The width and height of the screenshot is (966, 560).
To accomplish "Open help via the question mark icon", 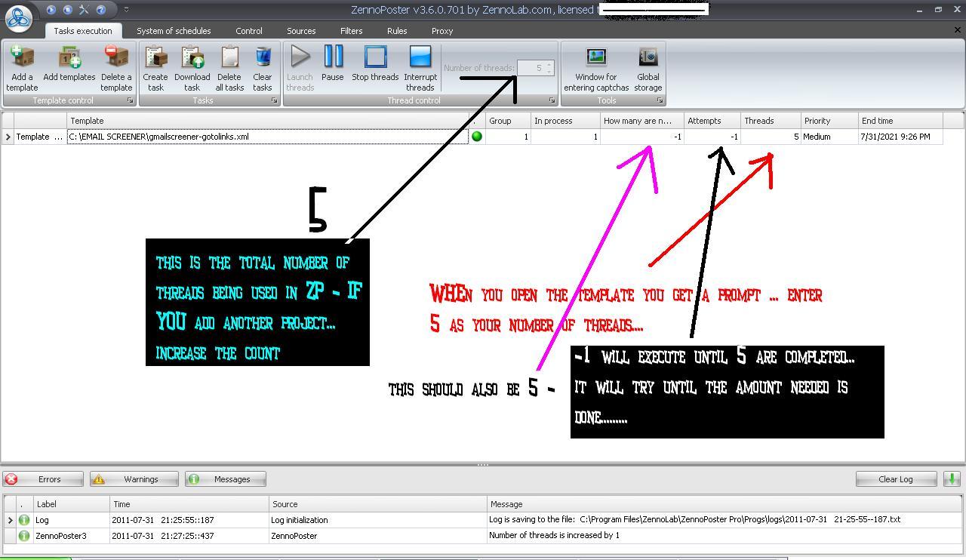I will coord(100,10).
